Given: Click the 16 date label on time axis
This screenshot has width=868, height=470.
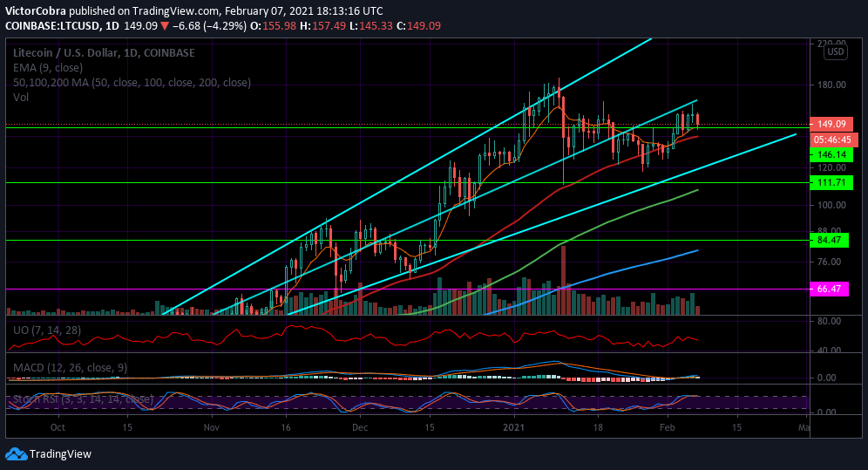Looking at the screenshot, I should 286,427.
